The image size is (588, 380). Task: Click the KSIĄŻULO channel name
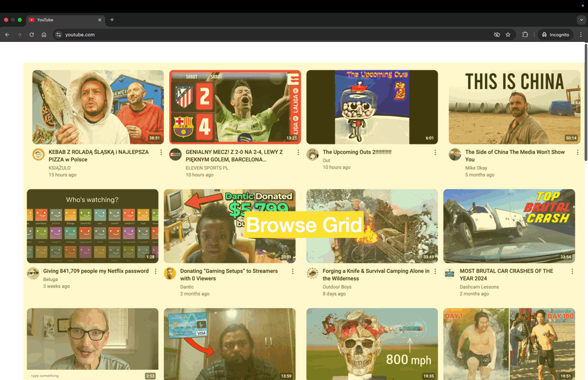click(x=60, y=168)
